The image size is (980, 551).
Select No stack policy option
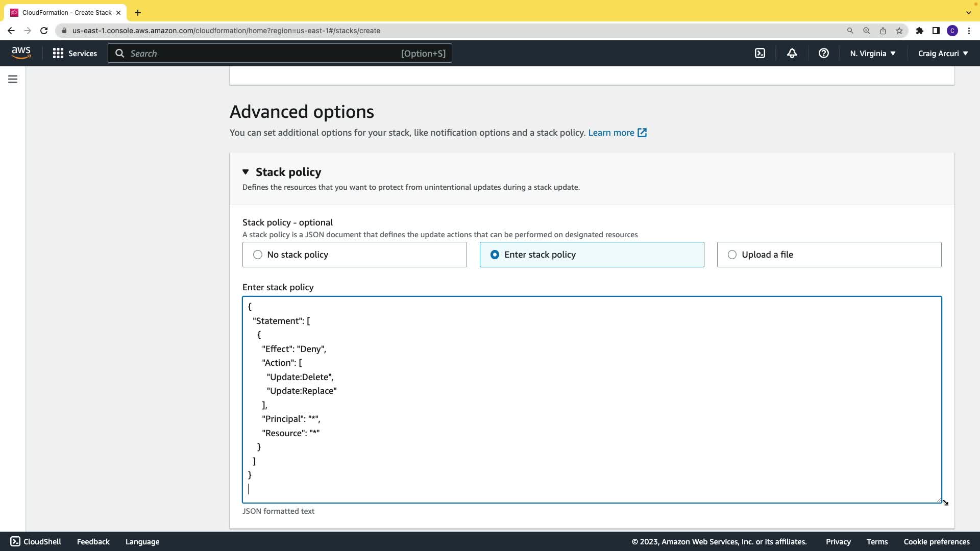click(258, 255)
